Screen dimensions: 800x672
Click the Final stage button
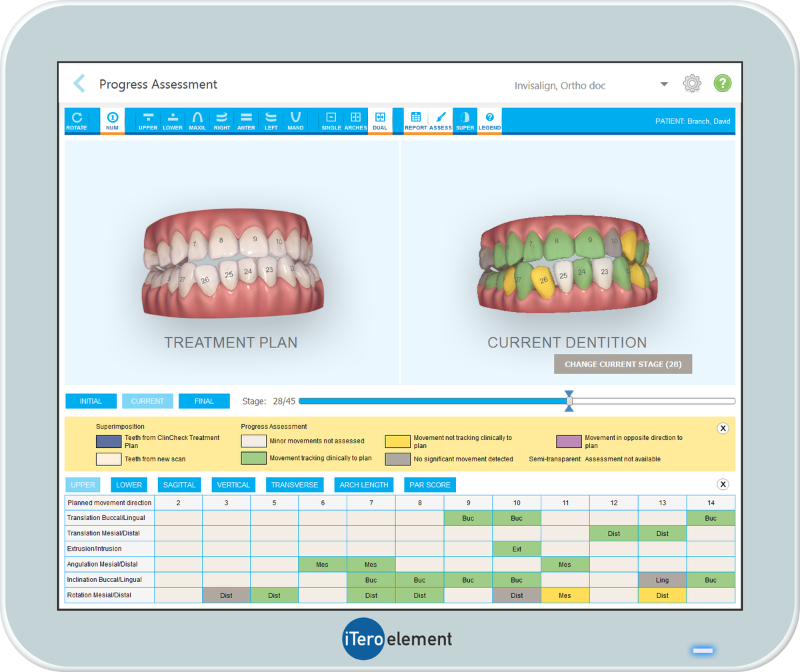pos(204,401)
